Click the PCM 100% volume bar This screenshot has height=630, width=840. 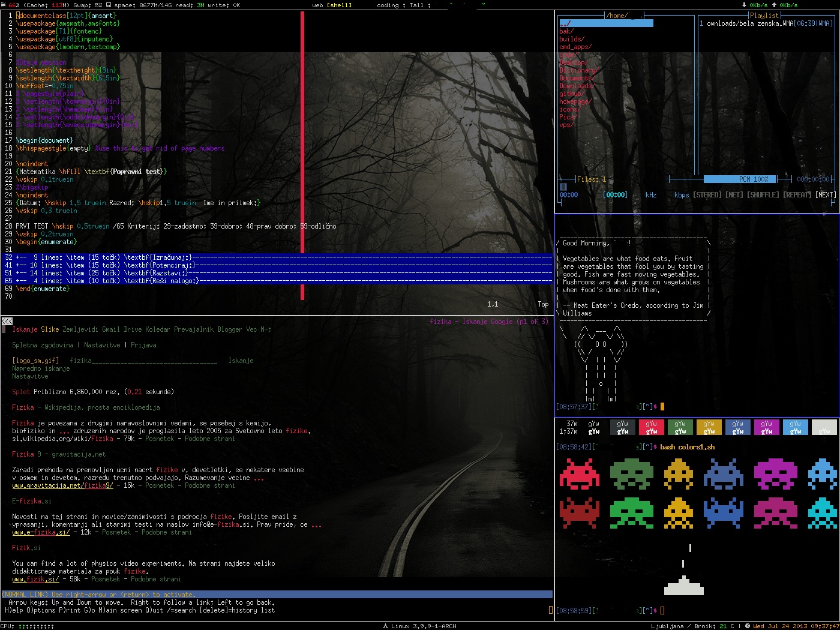coord(740,179)
